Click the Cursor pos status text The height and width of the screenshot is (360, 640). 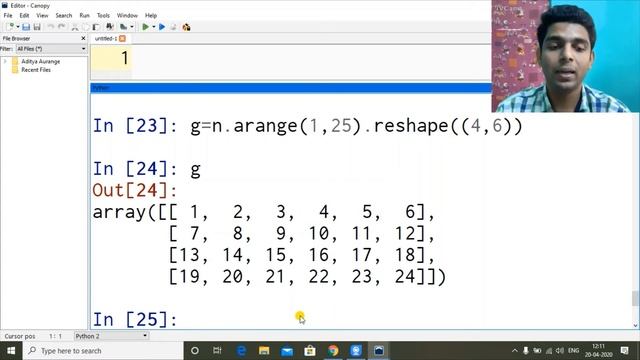20,336
